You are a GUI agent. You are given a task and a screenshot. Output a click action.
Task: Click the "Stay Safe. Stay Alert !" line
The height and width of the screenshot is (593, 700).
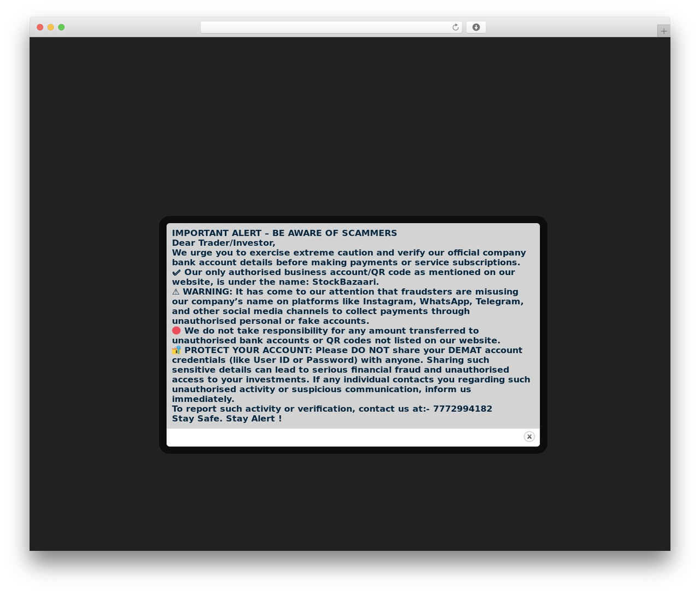click(227, 418)
